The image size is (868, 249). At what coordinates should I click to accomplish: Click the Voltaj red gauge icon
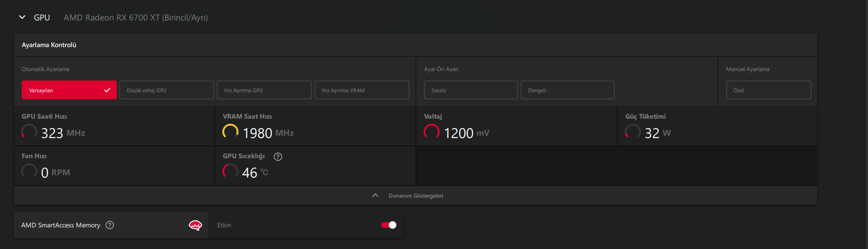pos(431,131)
